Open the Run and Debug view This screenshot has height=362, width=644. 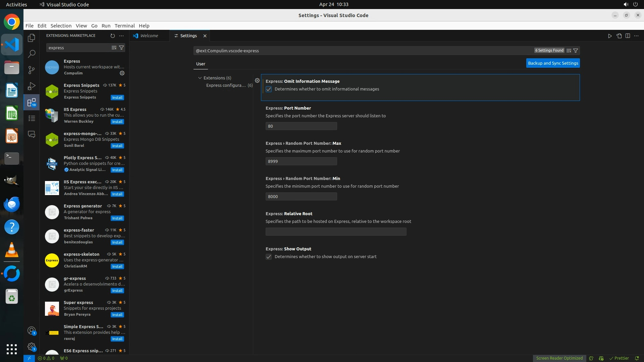32,86
